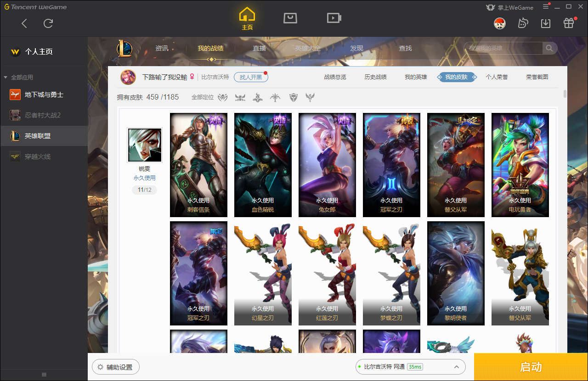Open the 我的皮肤 sub-tab
This screenshot has width=588, height=381.
(x=456, y=77)
